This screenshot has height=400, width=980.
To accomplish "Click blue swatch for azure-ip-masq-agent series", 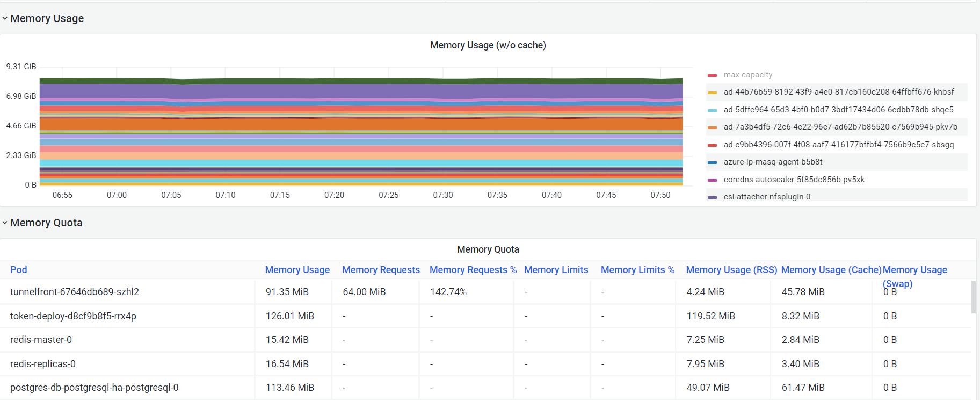I will click(x=713, y=162).
